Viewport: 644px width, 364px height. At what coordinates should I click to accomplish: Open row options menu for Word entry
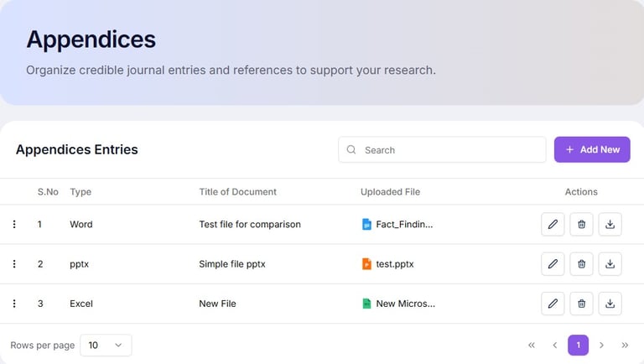14,224
